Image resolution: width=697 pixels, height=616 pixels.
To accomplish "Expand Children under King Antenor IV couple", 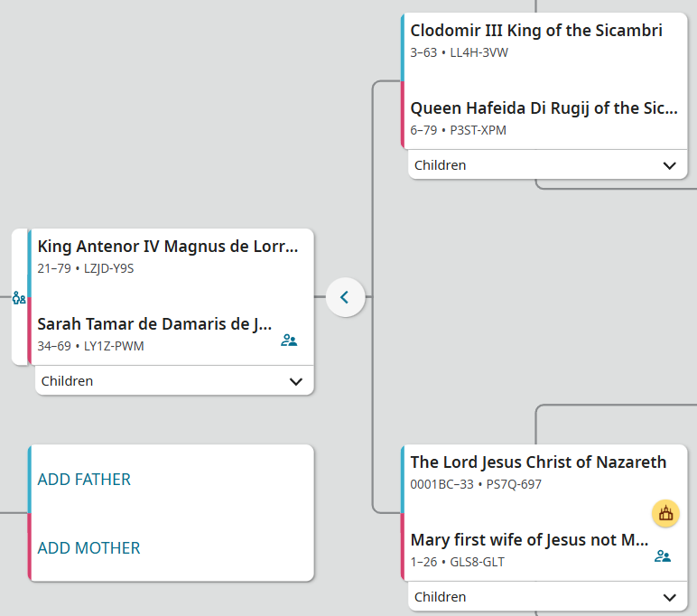I will coord(295,381).
